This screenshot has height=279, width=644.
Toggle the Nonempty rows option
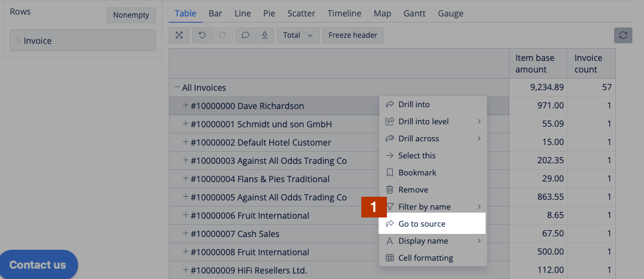pos(131,15)
